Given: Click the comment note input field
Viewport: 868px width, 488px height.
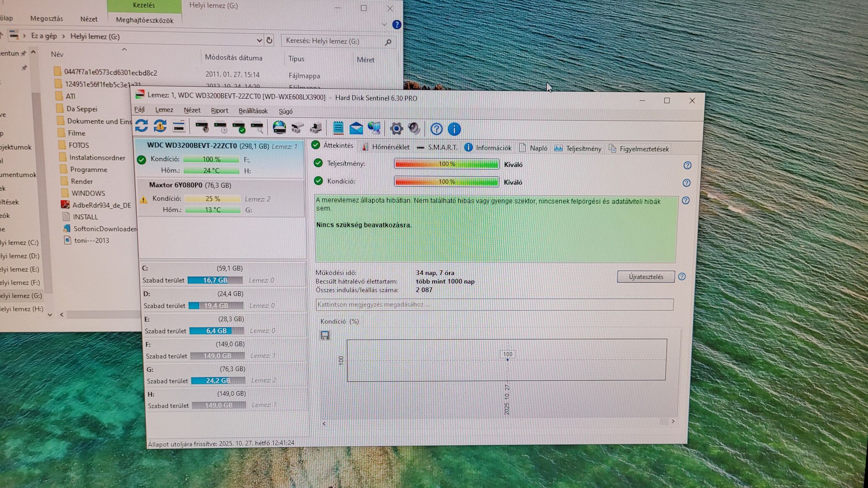Looking at the screenshot, I should point(494,305).
